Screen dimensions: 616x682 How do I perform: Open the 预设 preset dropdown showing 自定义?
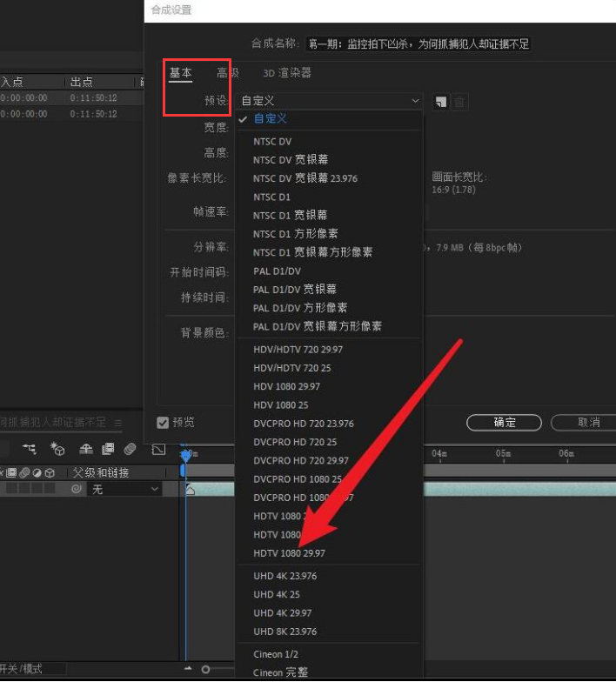coord(329,101)
